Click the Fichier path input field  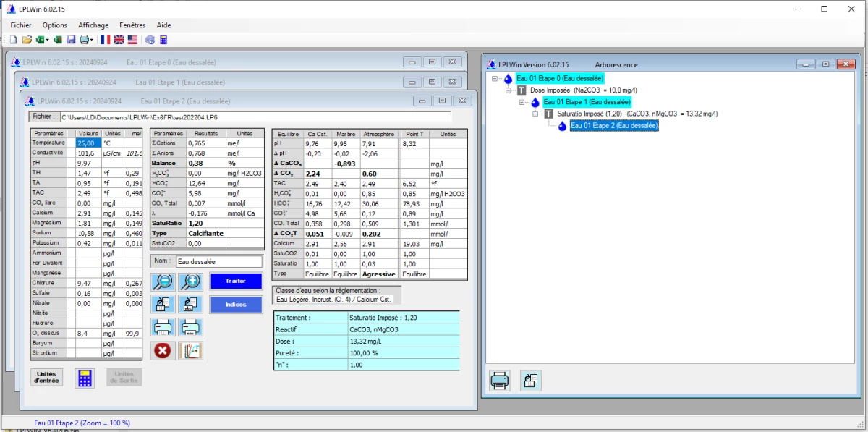(x=255, y=117)
